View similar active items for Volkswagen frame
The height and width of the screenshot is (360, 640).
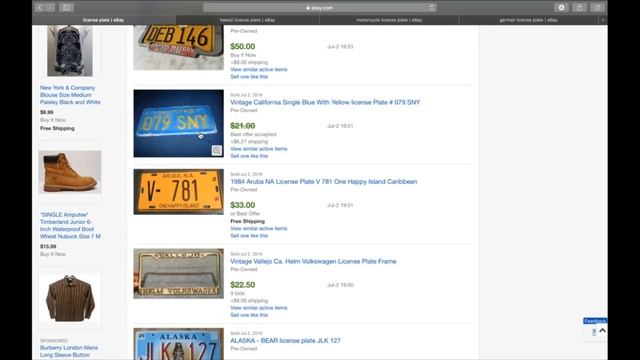pos(259,308)
